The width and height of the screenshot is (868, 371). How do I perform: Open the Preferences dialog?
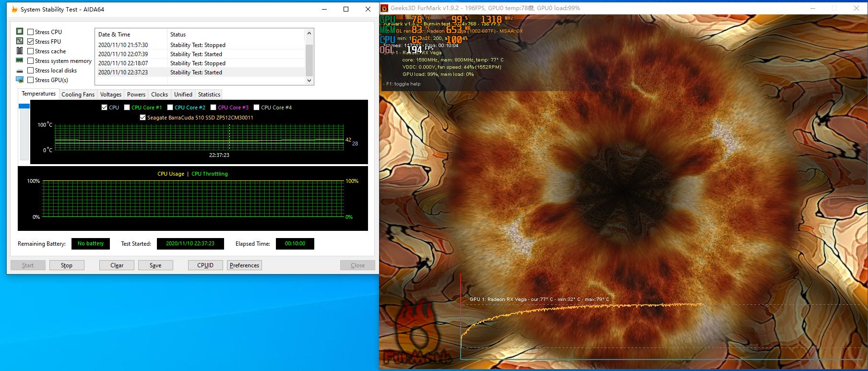244,265
